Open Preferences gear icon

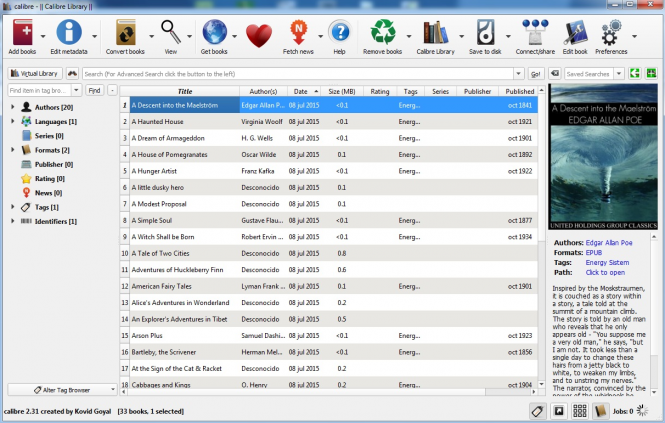tap(611, 33)
